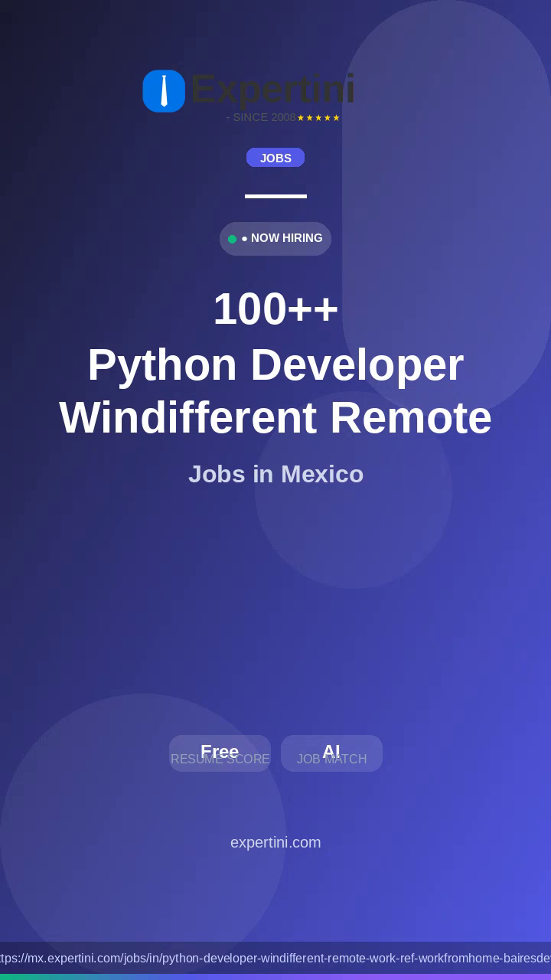Open the Free Resume Score card
The height and width of the screenshot is (980, 551).
pyautogui.click(x=220, y=753)
